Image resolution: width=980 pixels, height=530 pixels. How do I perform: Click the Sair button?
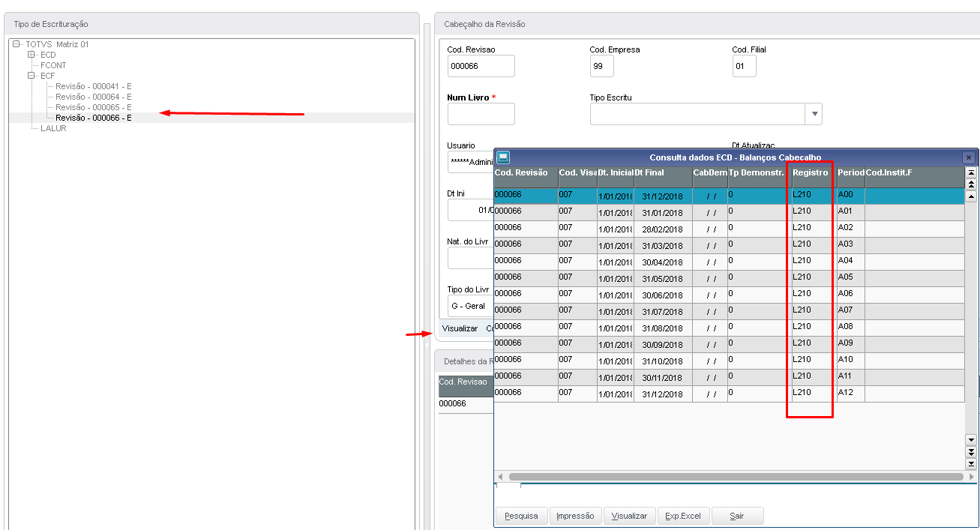(x=737, y=516)
